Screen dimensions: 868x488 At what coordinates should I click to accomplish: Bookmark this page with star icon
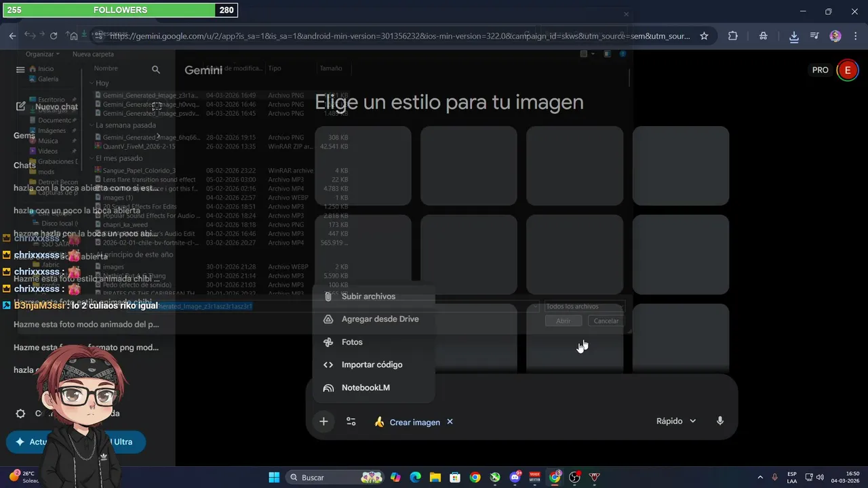pos(704,36)
